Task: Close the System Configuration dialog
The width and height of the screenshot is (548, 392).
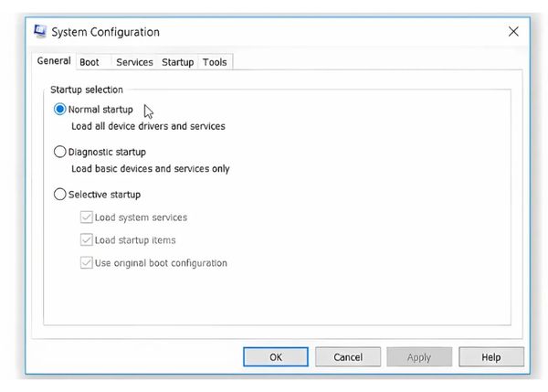Action: [512, 32]
